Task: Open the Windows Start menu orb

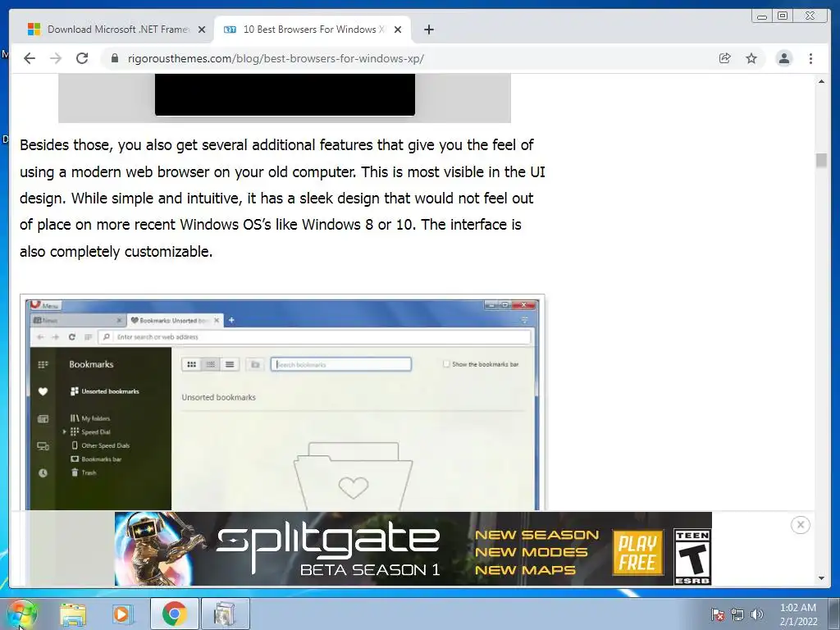Action: [x=22, y=614]
